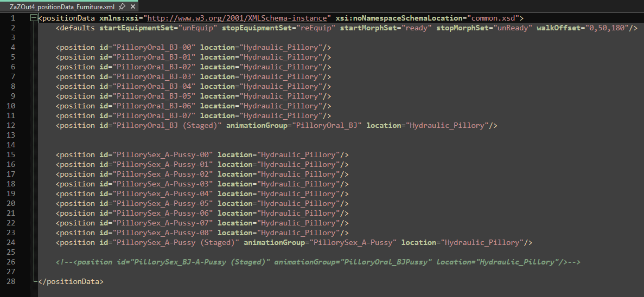Click the walkOffset value "0,50,180"
The width and height of the screenshot is (644, 297).
607,28
